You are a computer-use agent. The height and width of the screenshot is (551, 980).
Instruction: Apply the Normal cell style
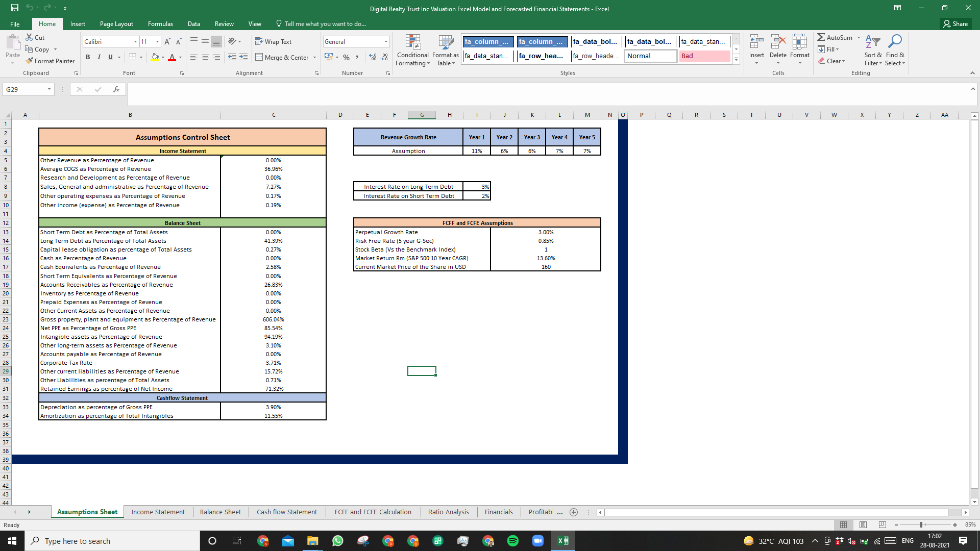click(x=650, y=56)
